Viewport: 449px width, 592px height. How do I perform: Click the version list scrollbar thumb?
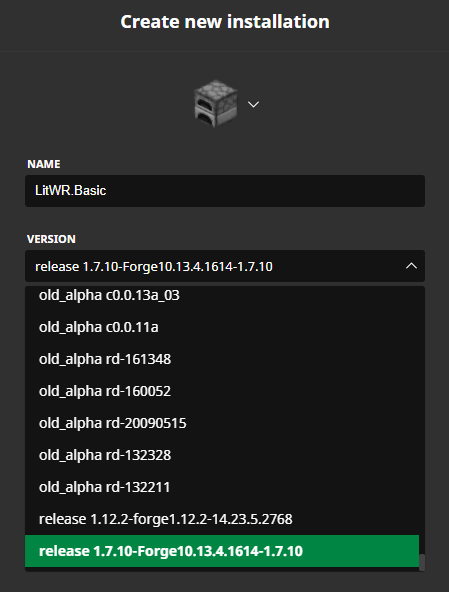coord(422,562)
